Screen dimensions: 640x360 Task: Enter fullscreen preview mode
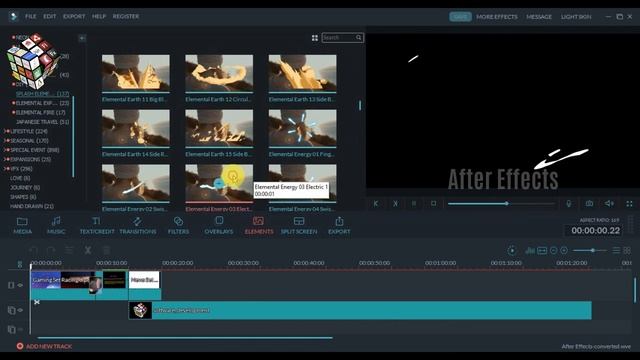[x=629, y=203]
